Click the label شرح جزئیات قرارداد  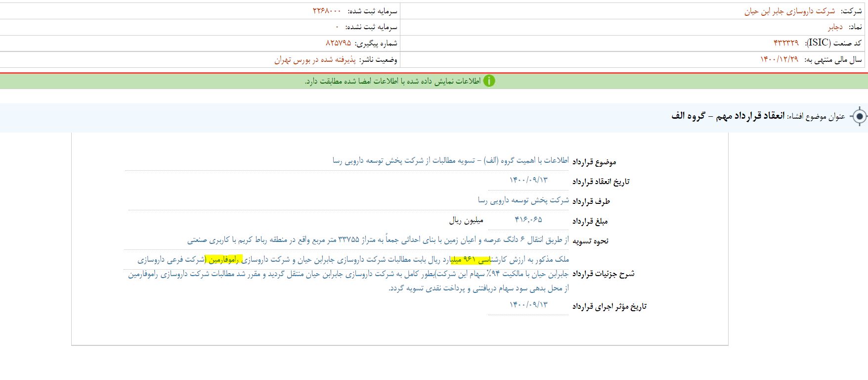click(x=603, y=274)
